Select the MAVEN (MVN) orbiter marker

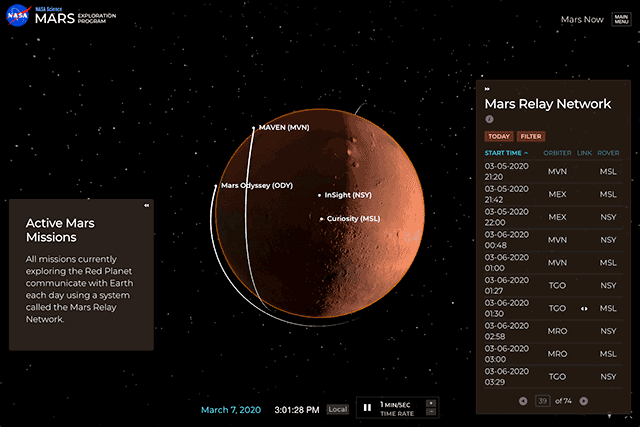(x=253, y=128)
